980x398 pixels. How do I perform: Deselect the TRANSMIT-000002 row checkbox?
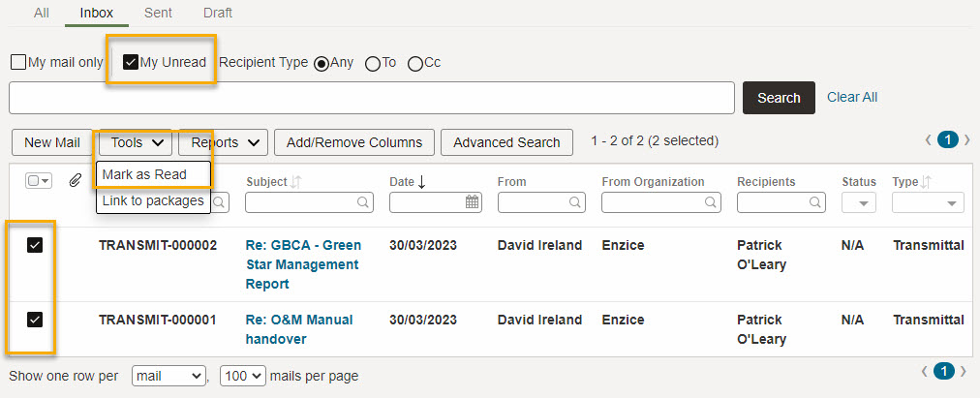click(35, 246)
